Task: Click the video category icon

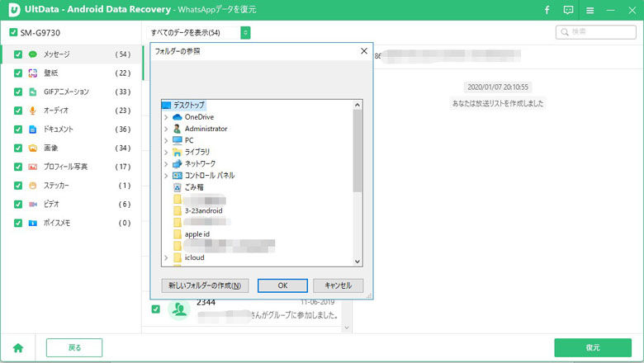Action: click(33, 205)
